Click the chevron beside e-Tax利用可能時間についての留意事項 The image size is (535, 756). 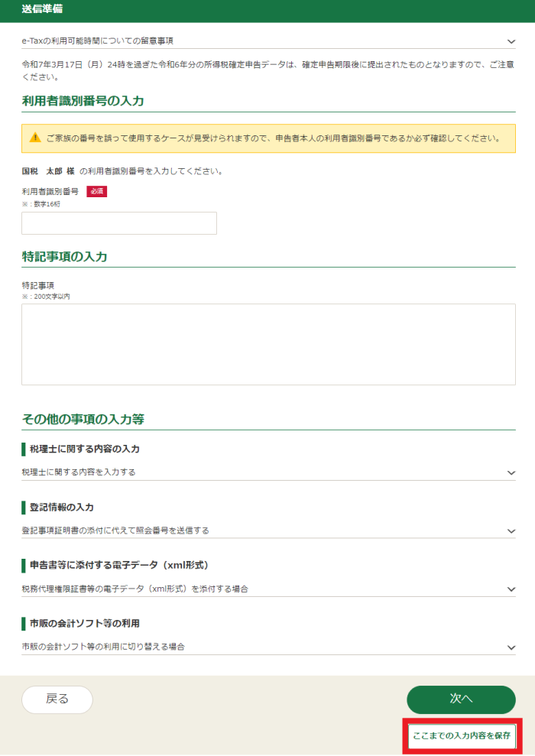(511, 41)
